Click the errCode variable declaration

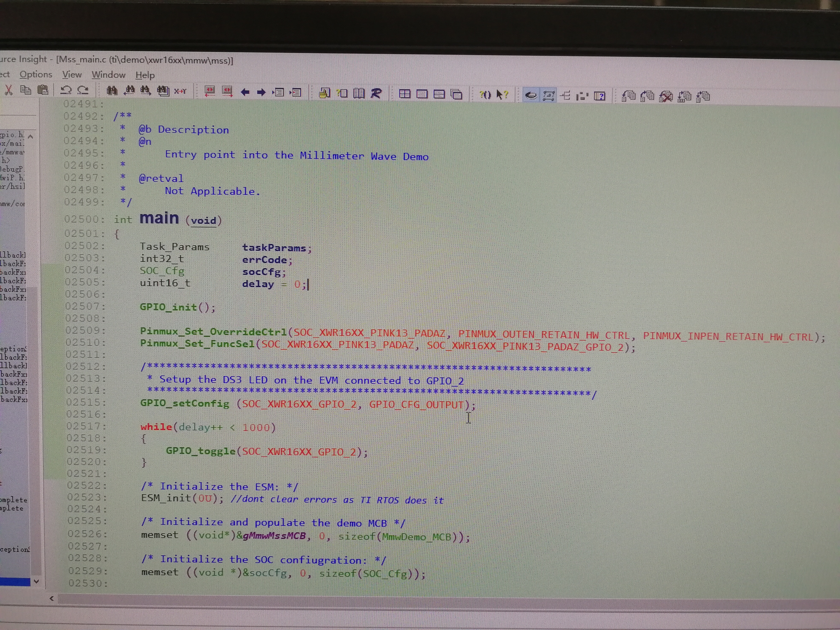(x=265, y=260)
